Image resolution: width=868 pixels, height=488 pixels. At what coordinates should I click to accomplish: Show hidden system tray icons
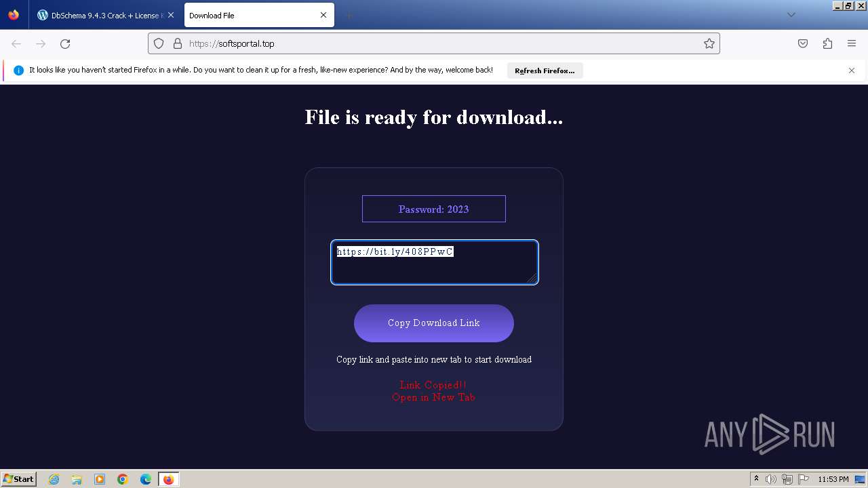pos(757,479)
